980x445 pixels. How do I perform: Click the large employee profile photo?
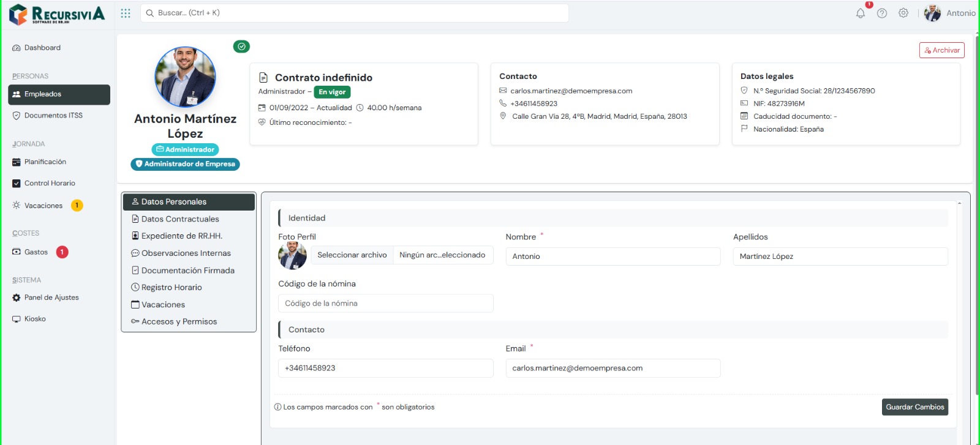click(185, 77)
